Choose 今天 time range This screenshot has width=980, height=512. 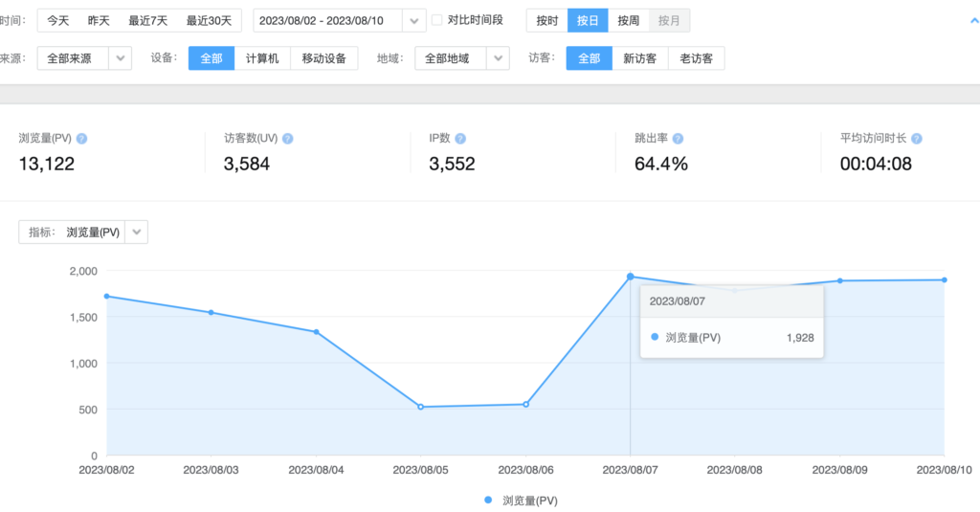pos(58,21)
